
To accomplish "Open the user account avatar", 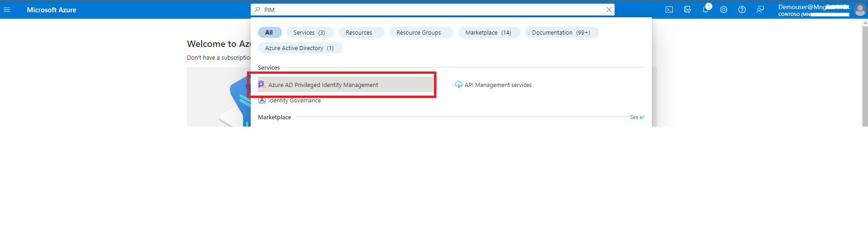I will (860, 10).
